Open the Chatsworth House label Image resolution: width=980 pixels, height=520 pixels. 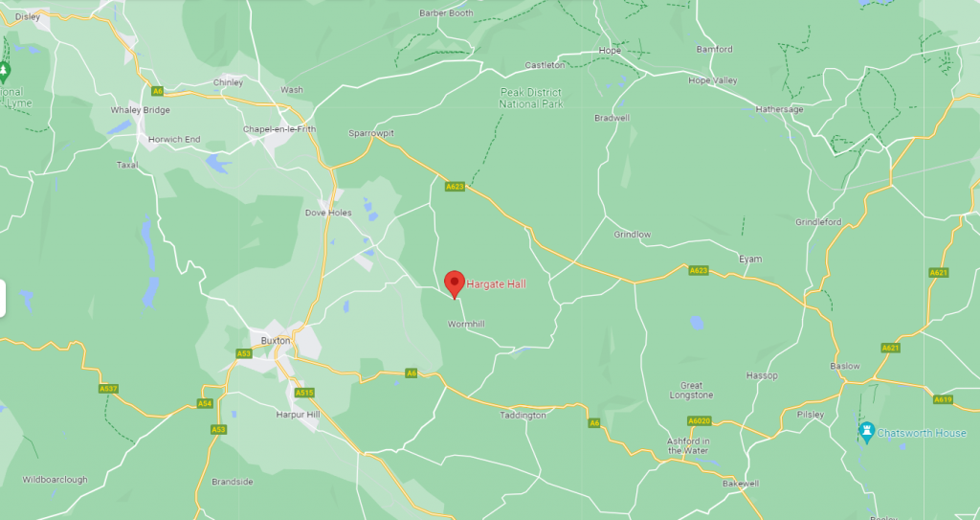922,433
